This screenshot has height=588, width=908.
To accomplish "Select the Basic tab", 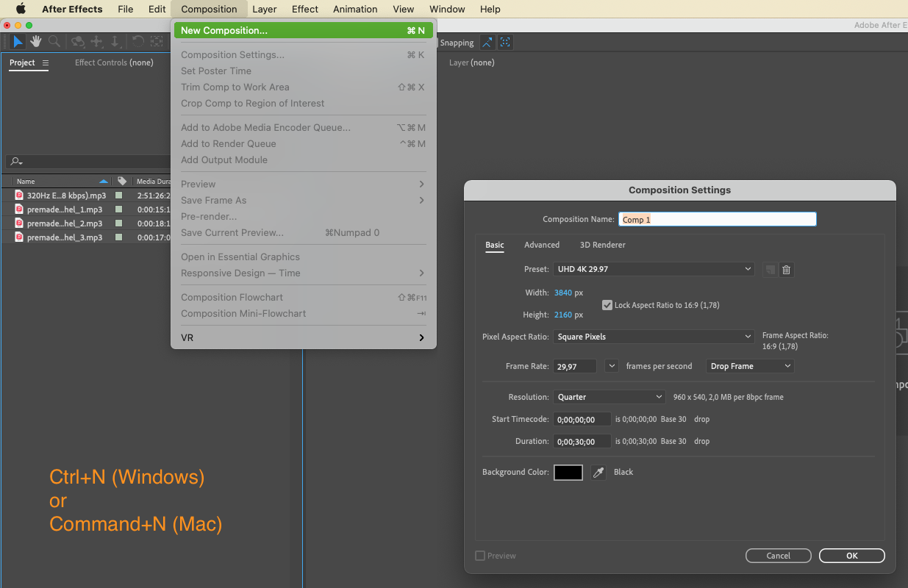I will coord(495,245).
